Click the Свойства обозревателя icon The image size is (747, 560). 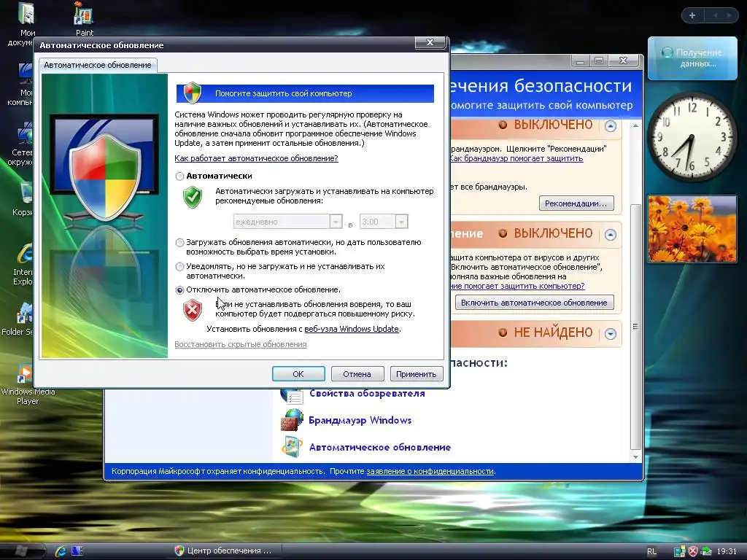pyautogui.click(x=292, y=395)
